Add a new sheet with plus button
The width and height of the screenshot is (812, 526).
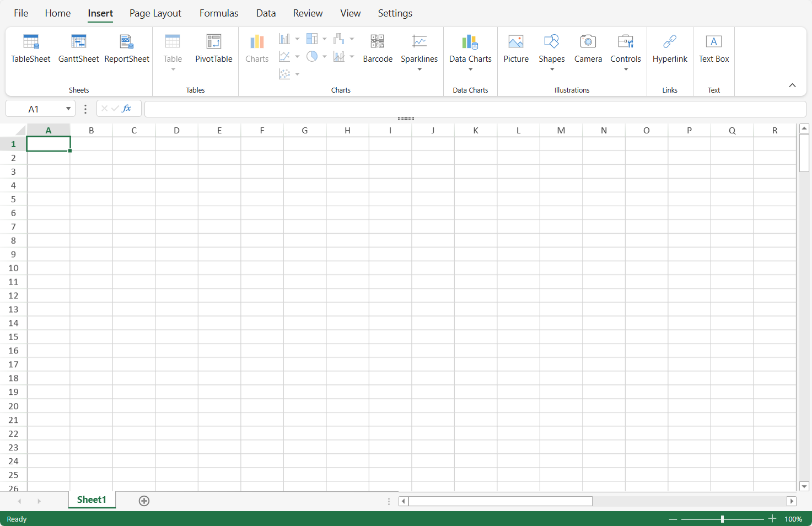click(144, 501)
